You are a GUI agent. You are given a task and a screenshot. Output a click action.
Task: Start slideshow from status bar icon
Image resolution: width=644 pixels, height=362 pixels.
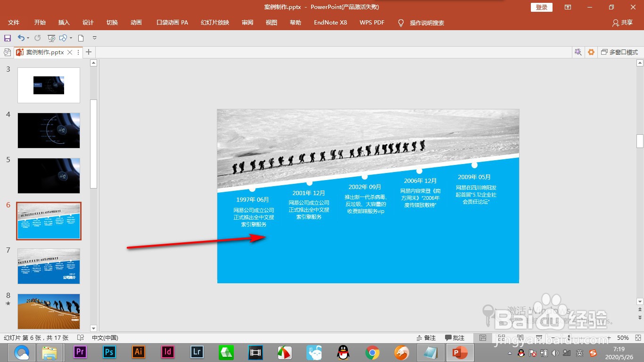click(538, 338)
